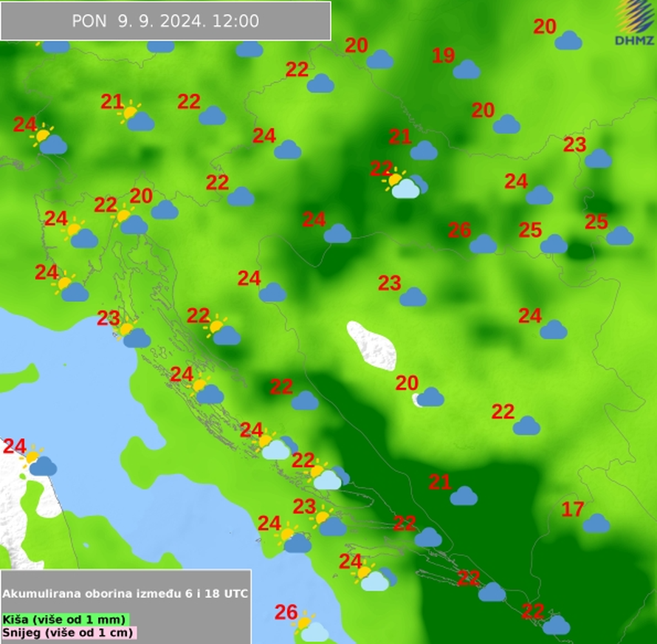
Task: Click the 26 label beside the overcast cloud
Action: pos(459,230)
